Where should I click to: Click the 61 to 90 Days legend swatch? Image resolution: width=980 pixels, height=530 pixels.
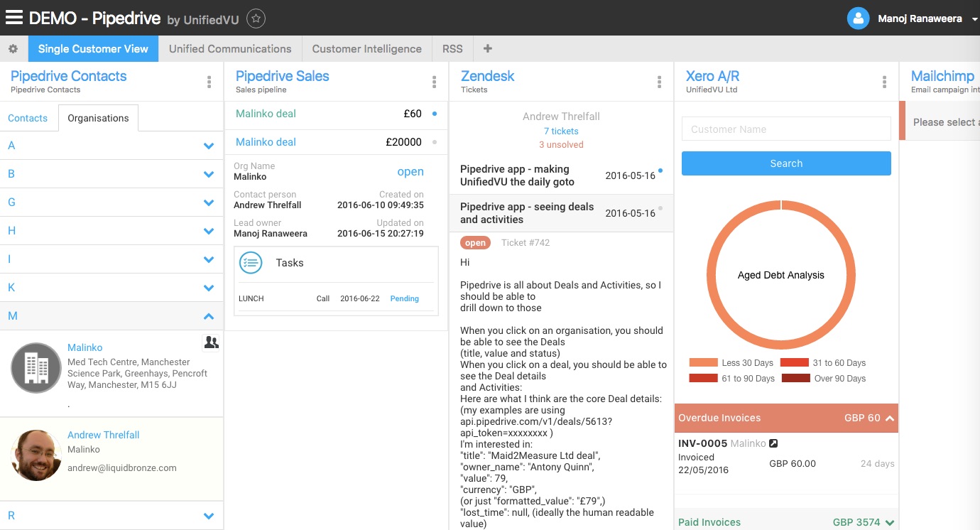[703, 378]
